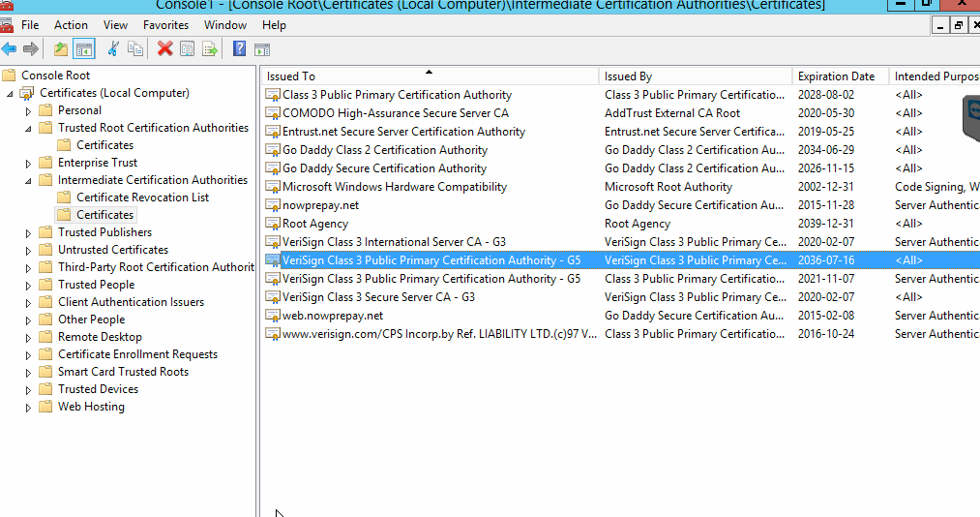Open the View menu
The image size is (980, 517).
[116, 25]
